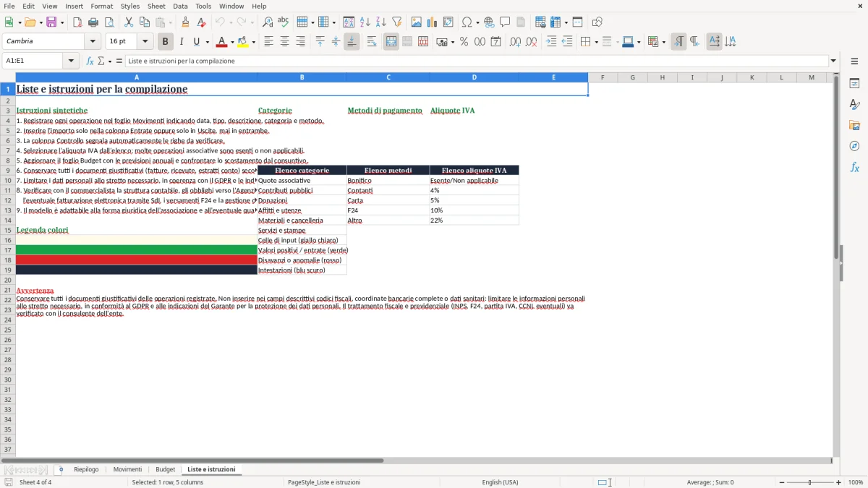Clear direct formatting
Image resolution: width=868 pixels, height=488 pixels.
pos(201,22)
